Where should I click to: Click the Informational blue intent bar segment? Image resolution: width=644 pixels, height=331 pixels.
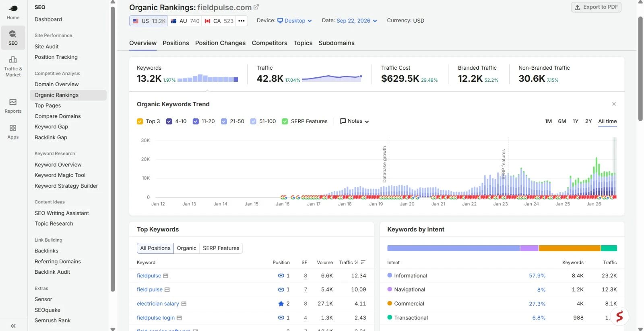coord(453,248)
